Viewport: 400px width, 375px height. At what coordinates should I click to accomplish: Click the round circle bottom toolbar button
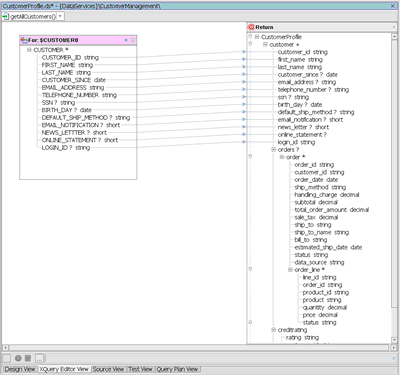click(18, 358)
